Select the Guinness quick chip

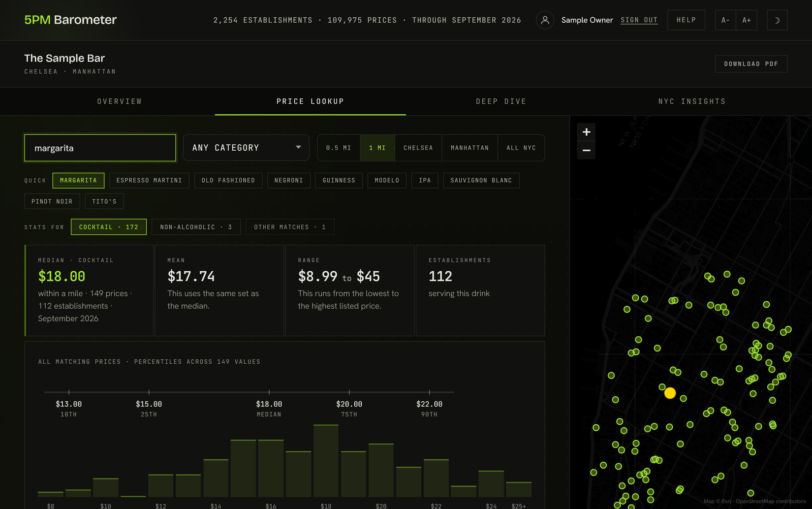pyautogui.click(x=339, y=180)
